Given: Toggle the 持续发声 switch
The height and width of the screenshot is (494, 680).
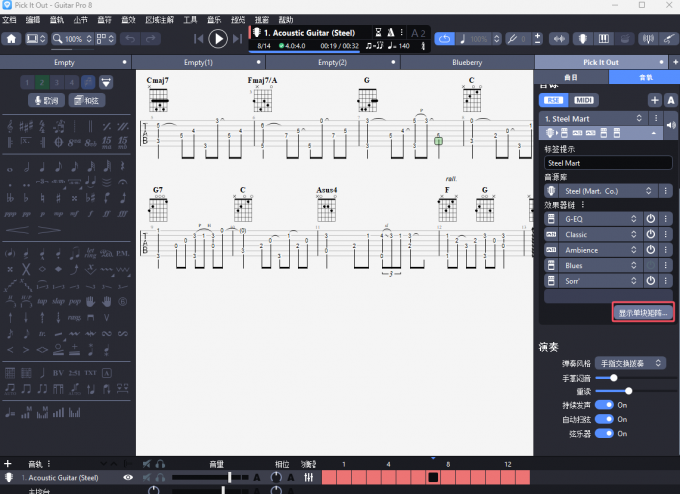Looking at the screenshot, I should click(x=604, y=405).
